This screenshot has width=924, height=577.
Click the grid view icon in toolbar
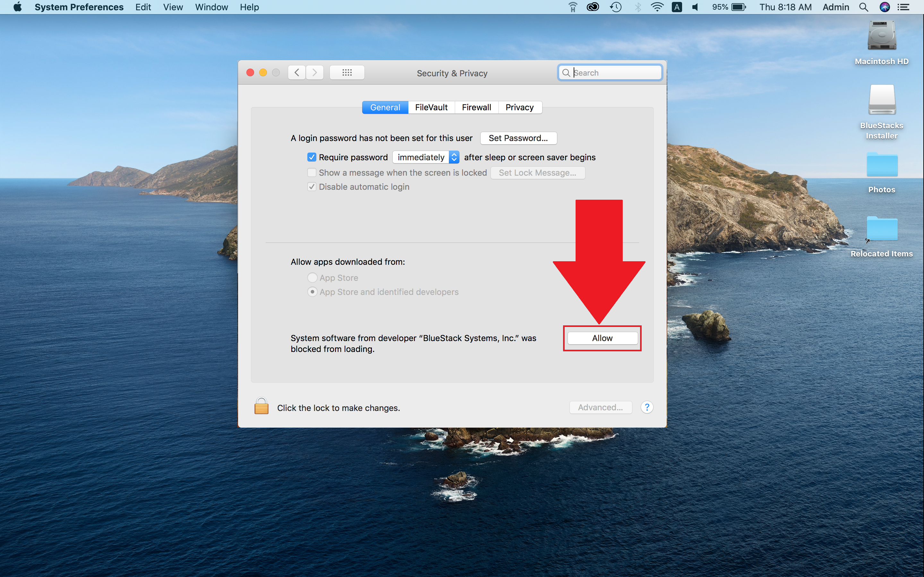(346, 72)
